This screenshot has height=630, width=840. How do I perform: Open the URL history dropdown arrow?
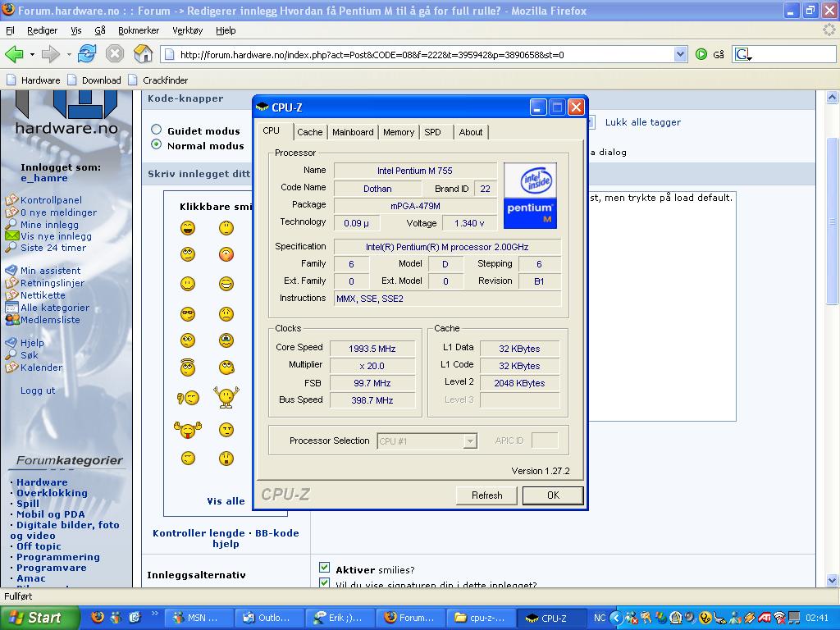(680, 54)
